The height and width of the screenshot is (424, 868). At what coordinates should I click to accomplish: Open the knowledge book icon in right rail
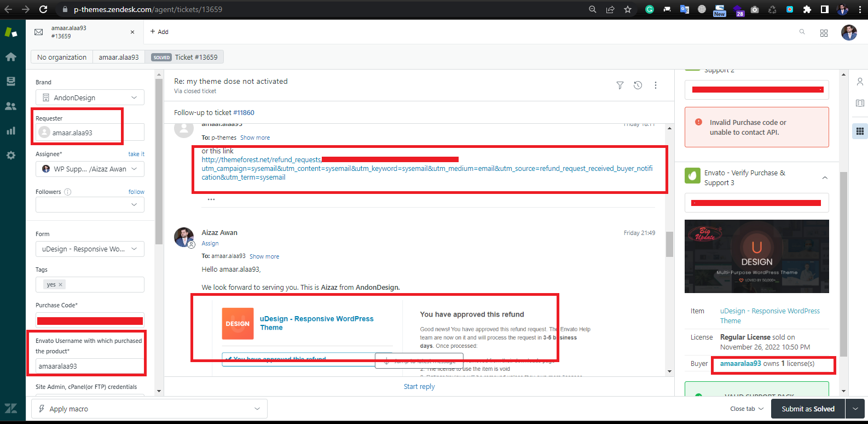tap(860, 103)
